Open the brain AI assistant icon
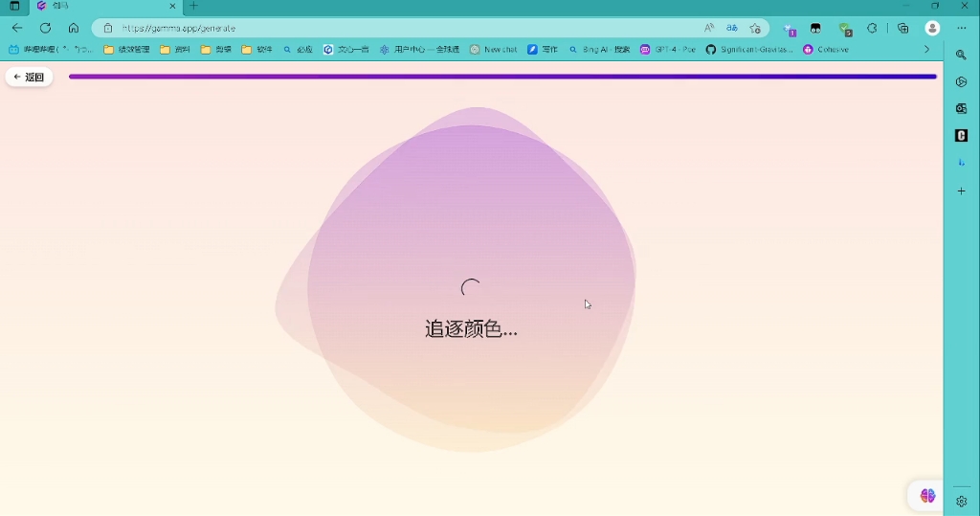This screenshot has height=516, width=980. (x=927, y=496)
